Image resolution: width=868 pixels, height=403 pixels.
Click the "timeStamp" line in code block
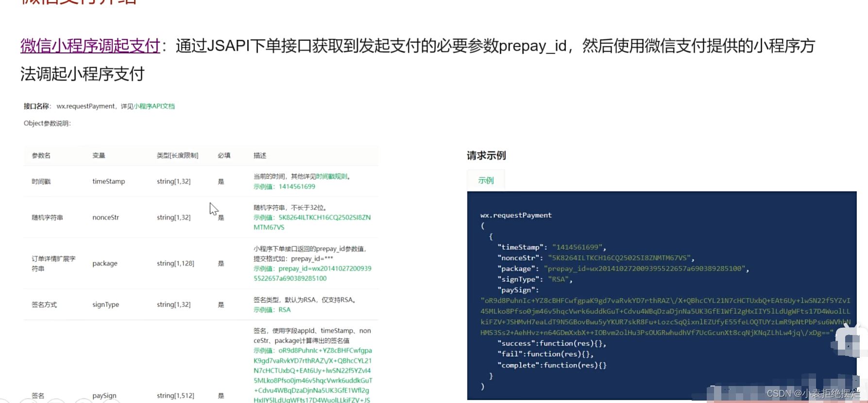pyautogui.click(x=552, y=247)
